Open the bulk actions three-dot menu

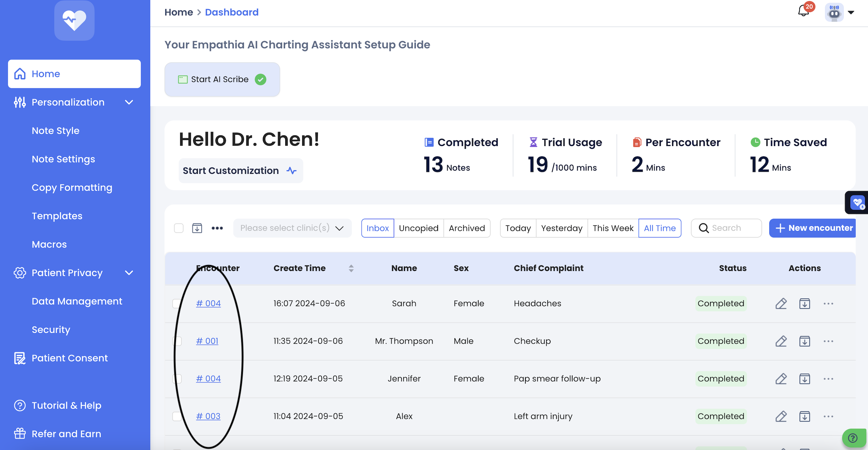(x=217, y=228)
